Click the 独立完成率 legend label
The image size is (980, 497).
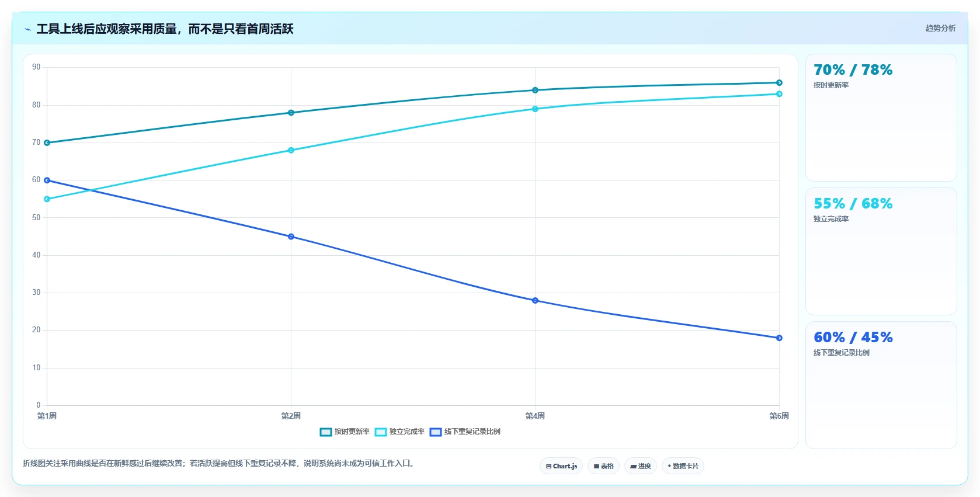407,432
